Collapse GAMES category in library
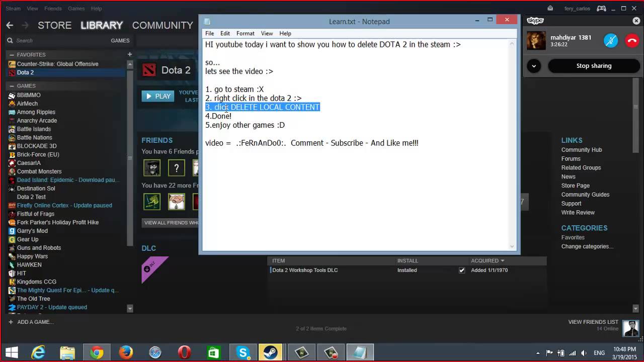Image resolution: width=644 pixels, height=362 pixels. pos(11,86)
